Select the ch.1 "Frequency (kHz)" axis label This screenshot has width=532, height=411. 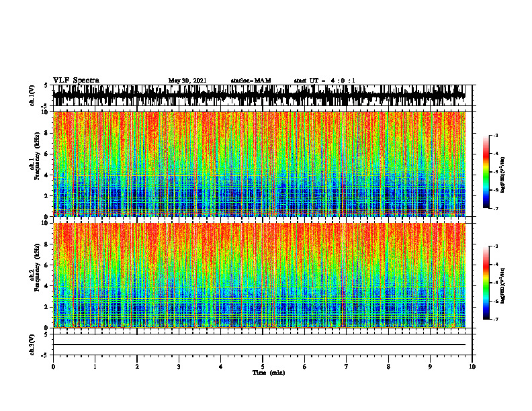coord(37,156)
